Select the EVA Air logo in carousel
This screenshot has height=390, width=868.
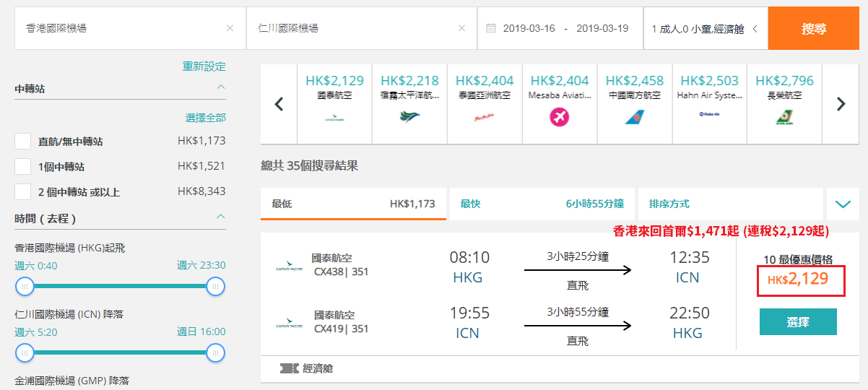tap(785, 116)
